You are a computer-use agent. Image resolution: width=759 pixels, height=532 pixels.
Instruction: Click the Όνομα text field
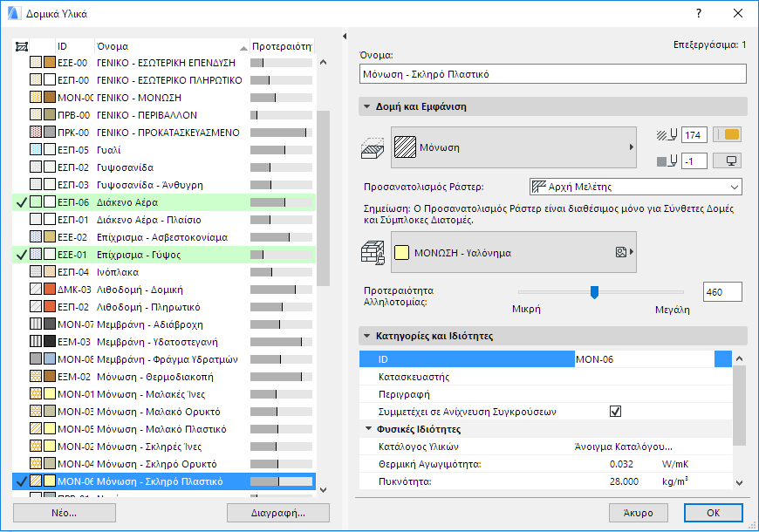553,74
